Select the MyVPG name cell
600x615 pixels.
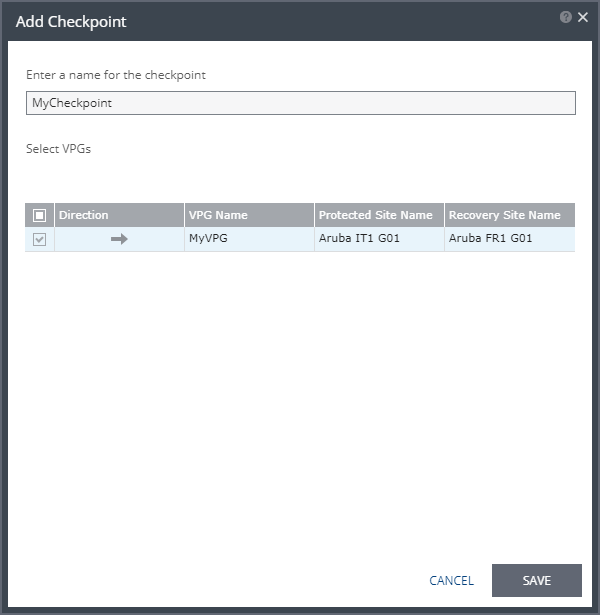[249, 239]
